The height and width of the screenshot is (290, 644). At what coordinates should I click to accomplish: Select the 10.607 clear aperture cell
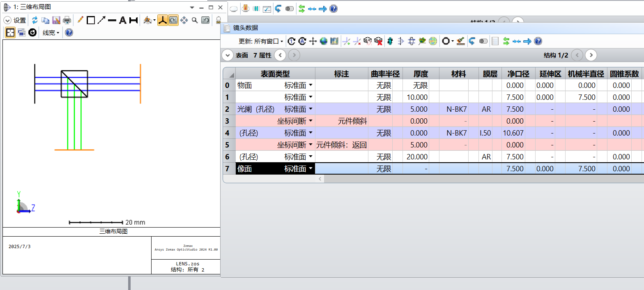(x=513, y=133)
